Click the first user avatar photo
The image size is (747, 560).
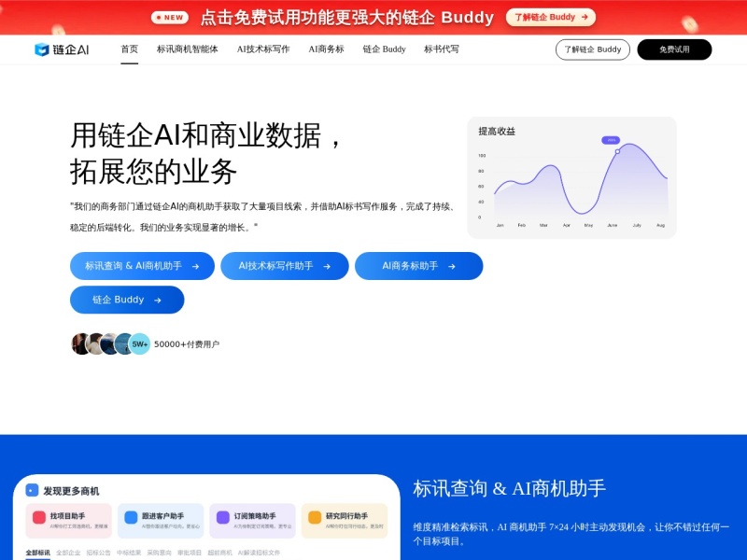coord(80,343)
